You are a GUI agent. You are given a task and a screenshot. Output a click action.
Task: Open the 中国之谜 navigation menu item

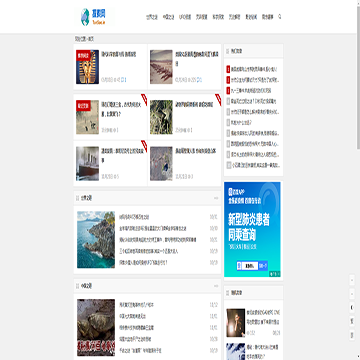coord(168,17)
